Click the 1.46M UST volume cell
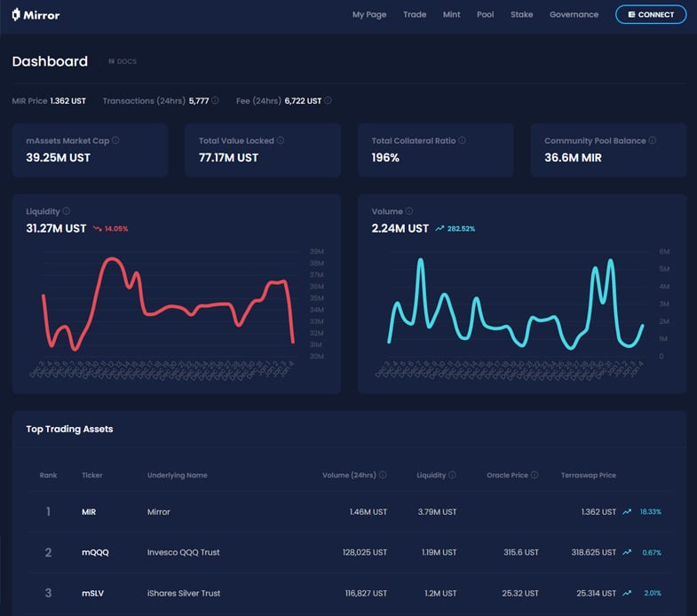Screen dimensions: 697x616 click(x=368, y=511)
